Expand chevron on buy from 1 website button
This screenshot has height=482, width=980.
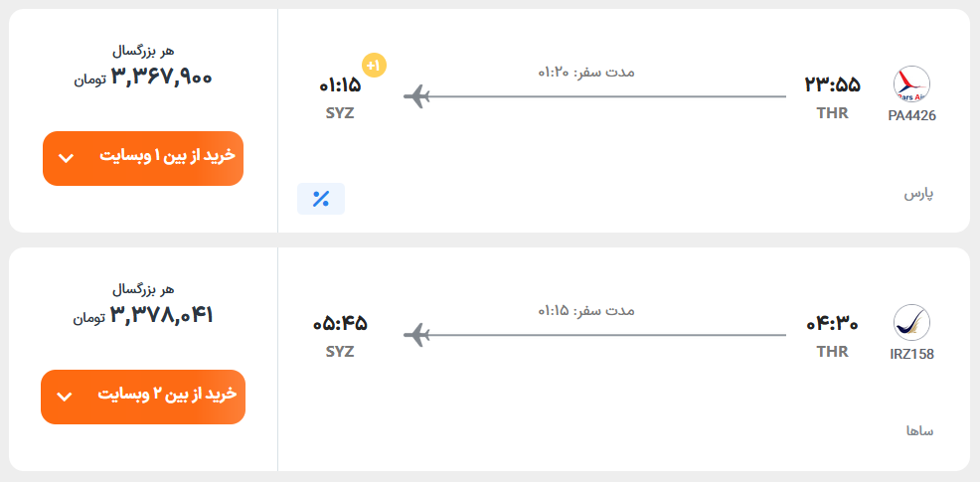click(x=66, y=158)
